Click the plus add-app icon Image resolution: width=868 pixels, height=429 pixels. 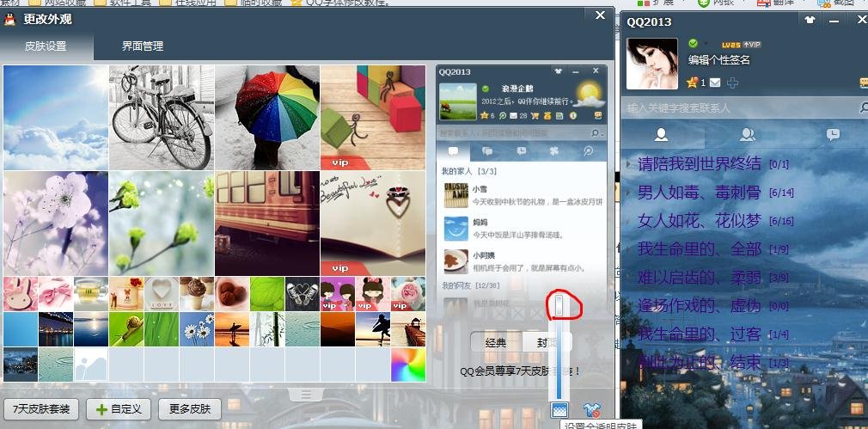732,83
